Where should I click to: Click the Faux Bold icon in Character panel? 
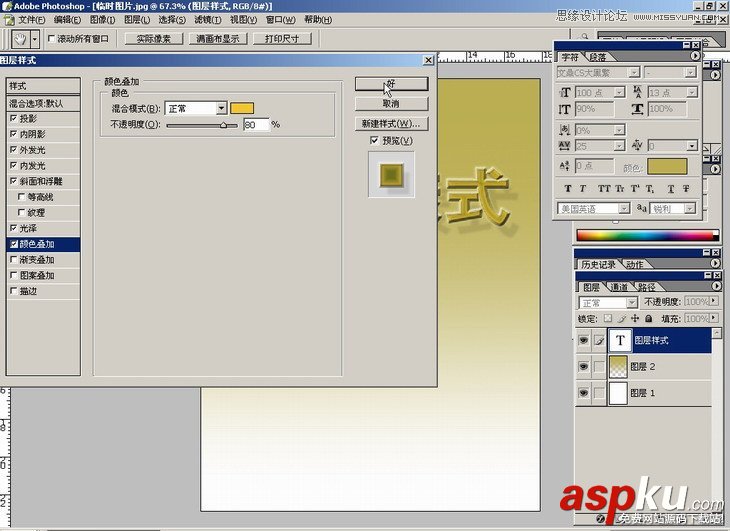(x=568, y=188)
